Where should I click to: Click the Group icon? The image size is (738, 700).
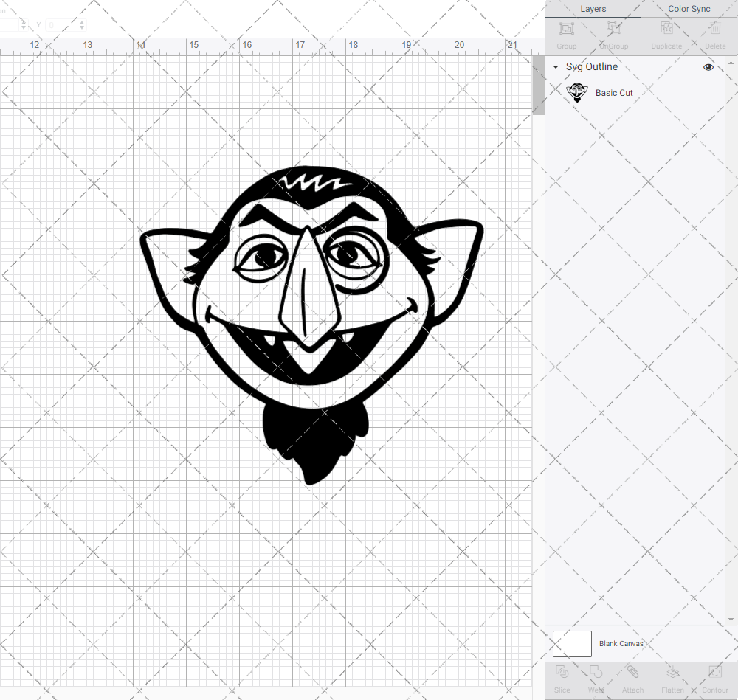566,33
